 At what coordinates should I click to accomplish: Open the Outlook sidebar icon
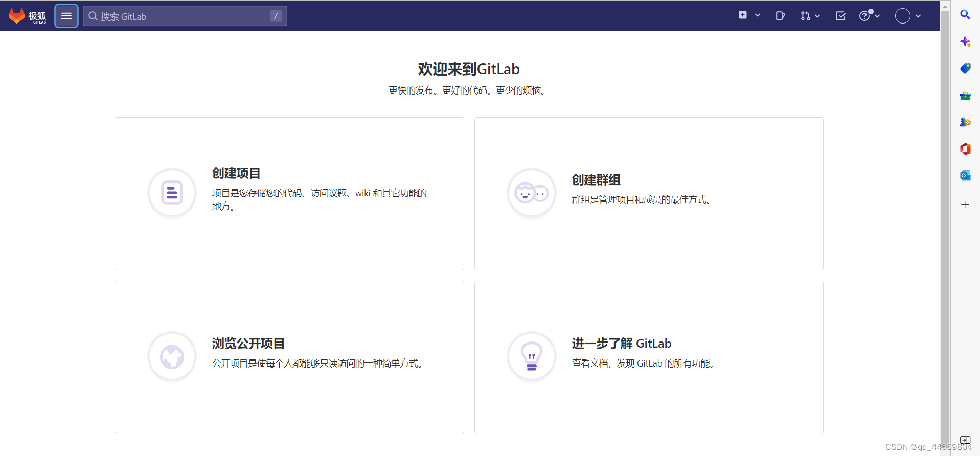click(965, 176)
